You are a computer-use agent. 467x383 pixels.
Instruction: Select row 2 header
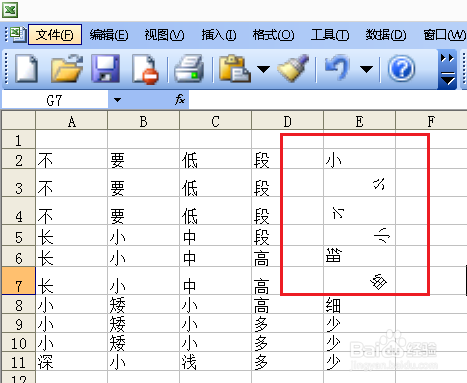19,159
